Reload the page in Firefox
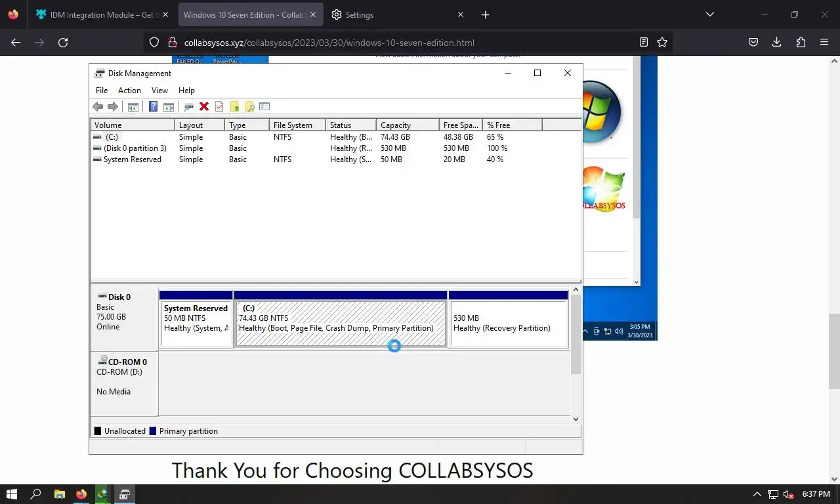 [x=63, y=43]
